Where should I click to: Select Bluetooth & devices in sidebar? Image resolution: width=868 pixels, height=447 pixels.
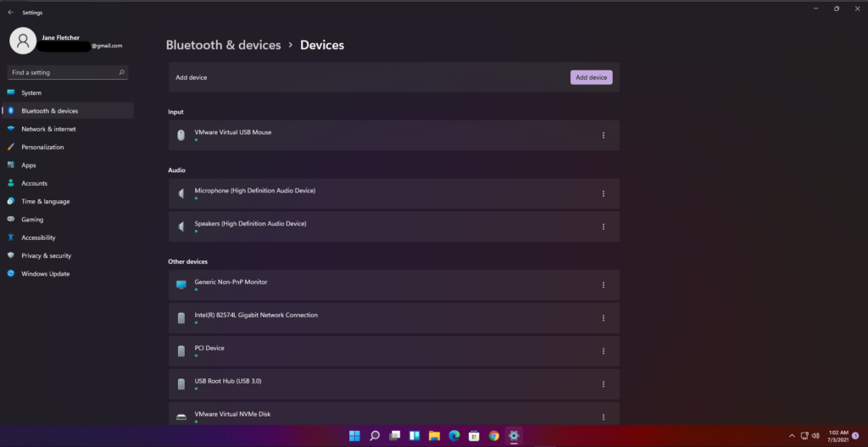pos(68,111)
